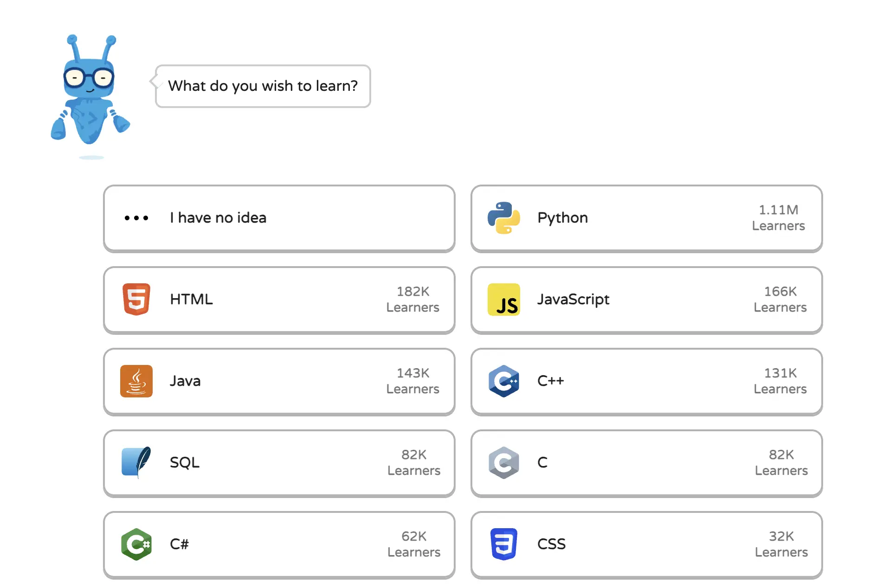
Task: Select the Python course card label
Action: [562, 218]
